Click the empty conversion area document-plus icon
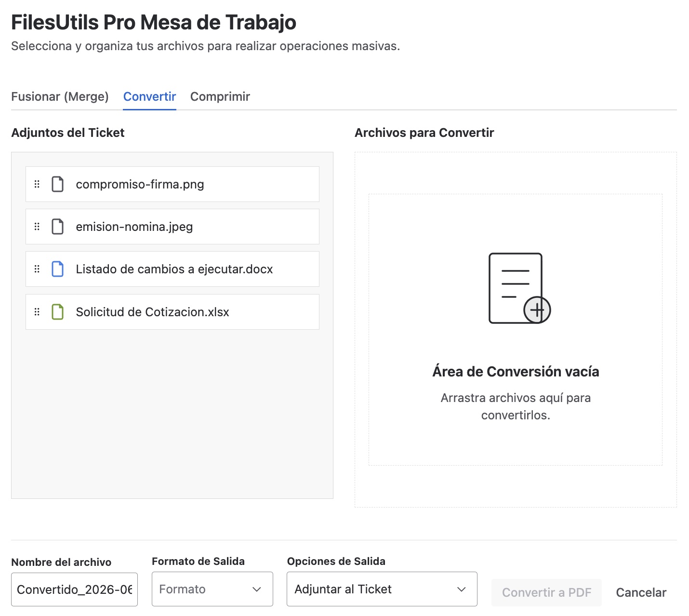Screen dimensions: 689x616 (519, 288)
